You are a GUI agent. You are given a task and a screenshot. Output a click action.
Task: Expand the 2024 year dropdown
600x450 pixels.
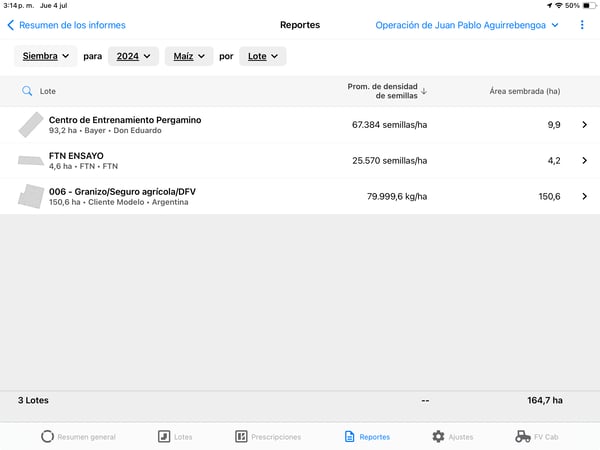pos(133,57)
